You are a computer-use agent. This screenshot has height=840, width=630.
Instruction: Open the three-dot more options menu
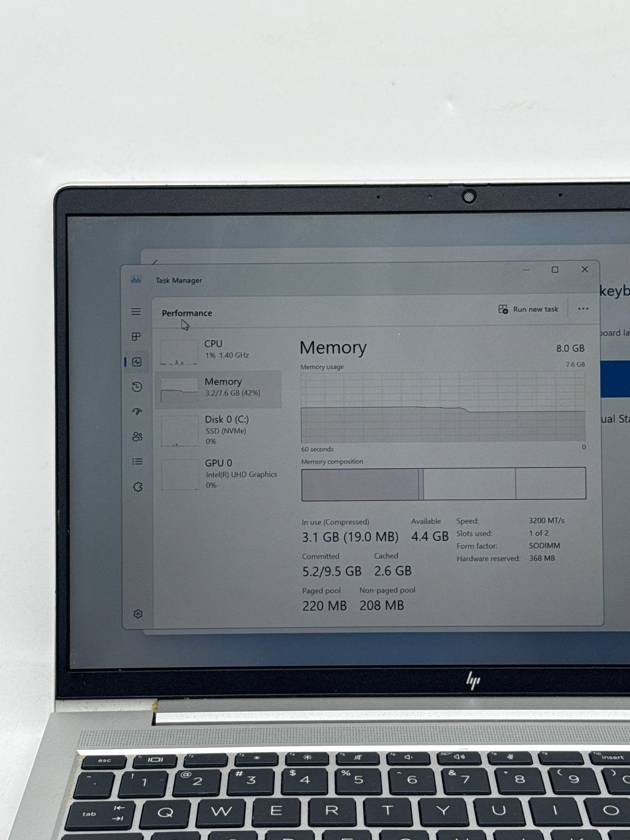583,309
